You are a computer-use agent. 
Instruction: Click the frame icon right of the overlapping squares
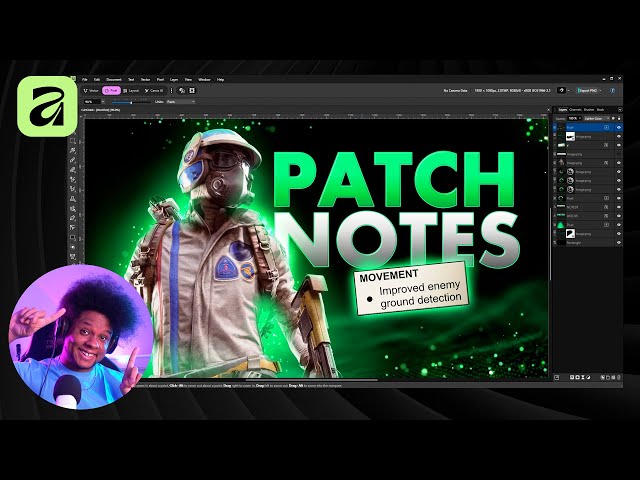click(192, 91)
